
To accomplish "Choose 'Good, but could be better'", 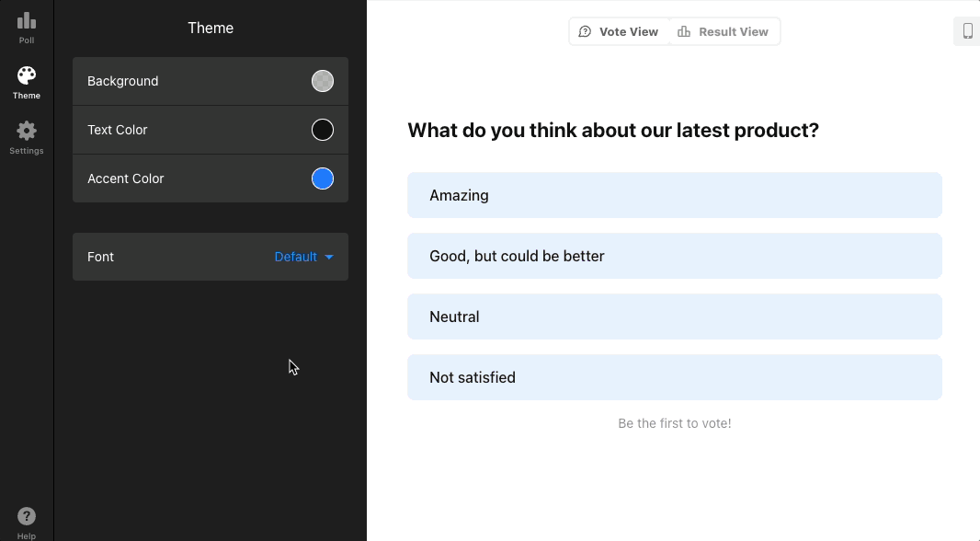I will pos(675,256).
